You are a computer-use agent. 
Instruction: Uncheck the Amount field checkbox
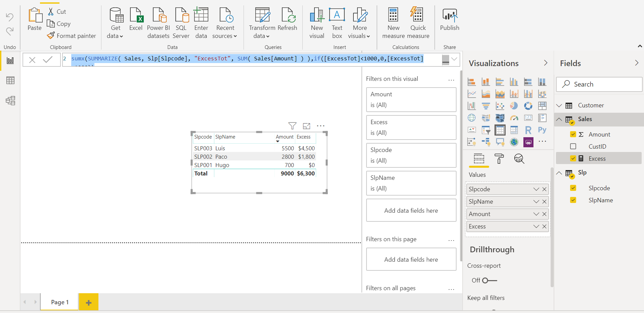(573, 134)
